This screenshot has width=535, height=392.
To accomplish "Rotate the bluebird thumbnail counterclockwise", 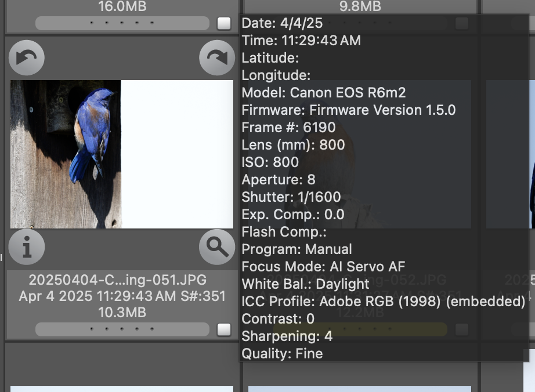I will point(27,57).
